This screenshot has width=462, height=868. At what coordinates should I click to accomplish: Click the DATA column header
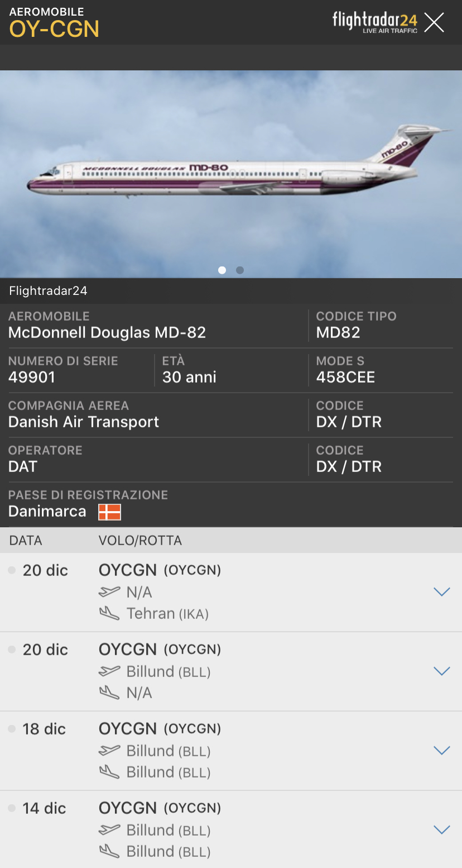26,540
